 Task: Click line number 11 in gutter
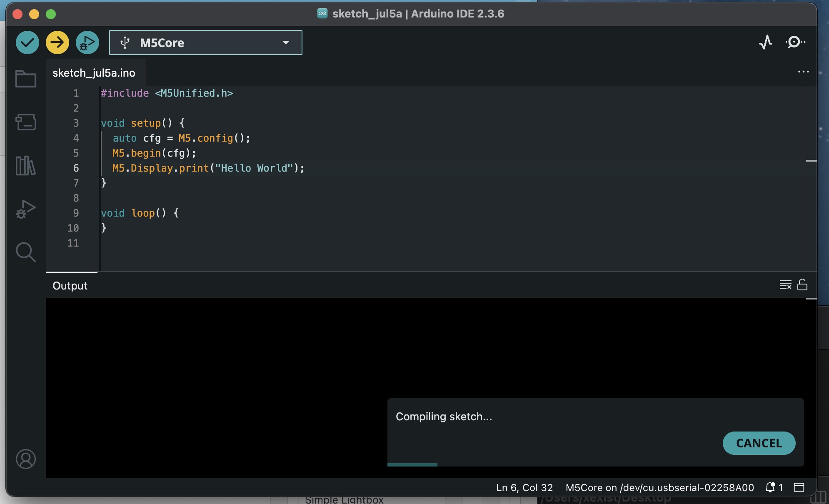[x=73, y=243]
